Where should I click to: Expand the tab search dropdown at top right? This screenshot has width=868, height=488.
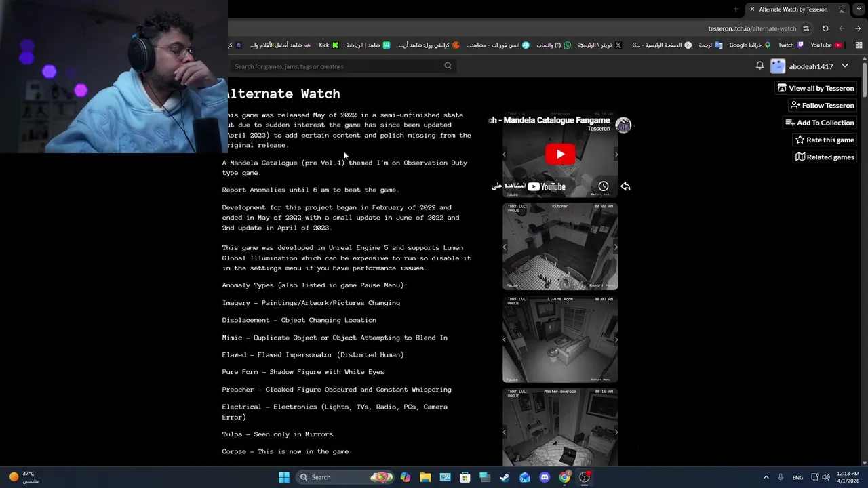click(x=858, y=9)
